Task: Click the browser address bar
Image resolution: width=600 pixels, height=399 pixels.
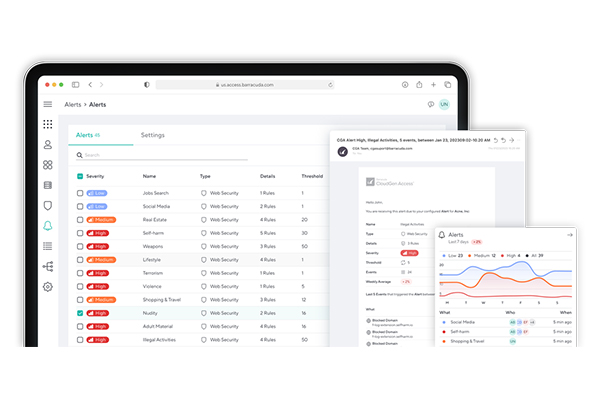Action: tap(245, 85)
